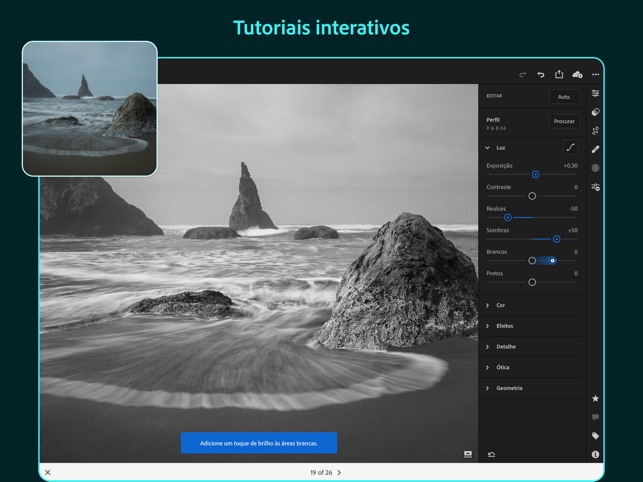643x482 pixels.
Task: Click the undo arrow icon
Action: [x=541, y=74]
